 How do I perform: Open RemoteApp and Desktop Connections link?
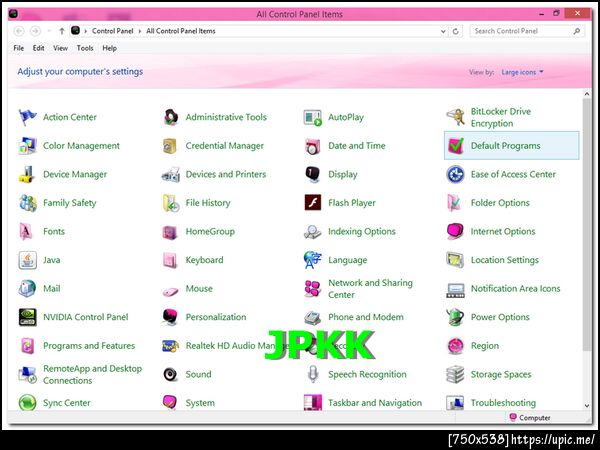(92, 375)
